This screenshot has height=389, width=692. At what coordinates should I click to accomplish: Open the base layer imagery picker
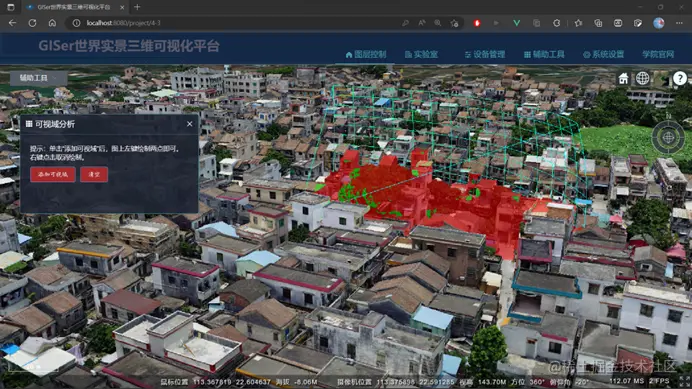662,79
